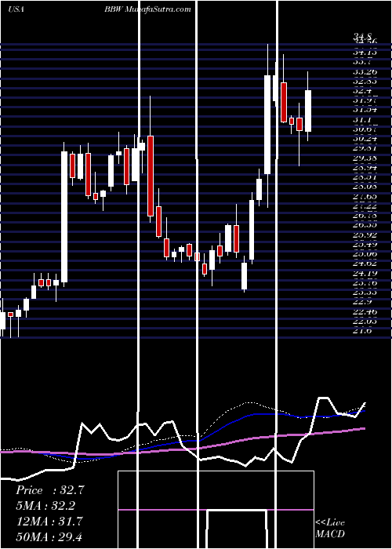Click the 12MA : 31.7 value

[x=49, y=522]
